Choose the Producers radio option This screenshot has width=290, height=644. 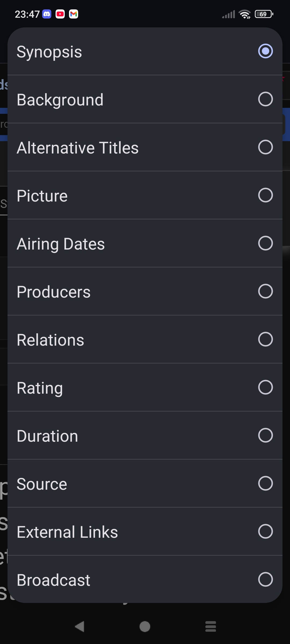pos(265,291)
